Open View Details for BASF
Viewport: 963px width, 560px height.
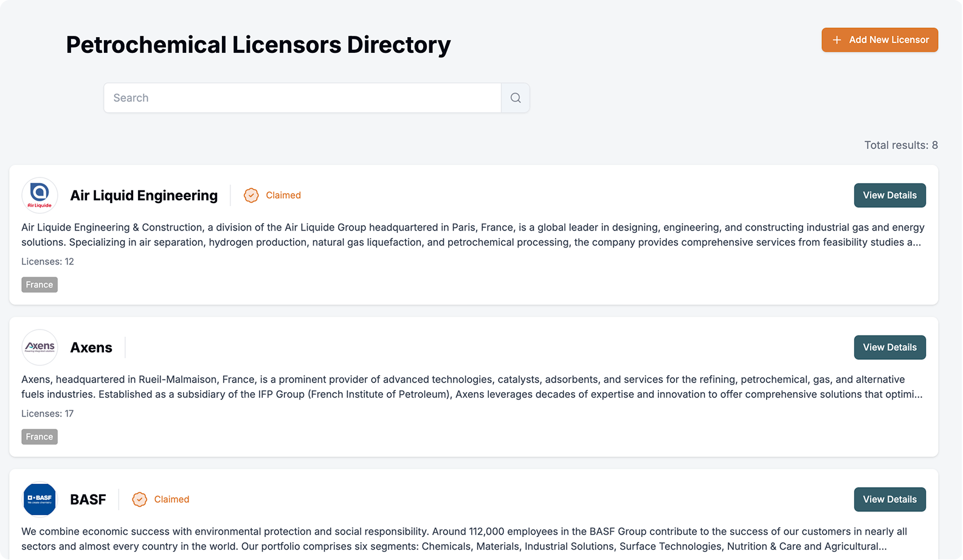(x=889, y=499)
